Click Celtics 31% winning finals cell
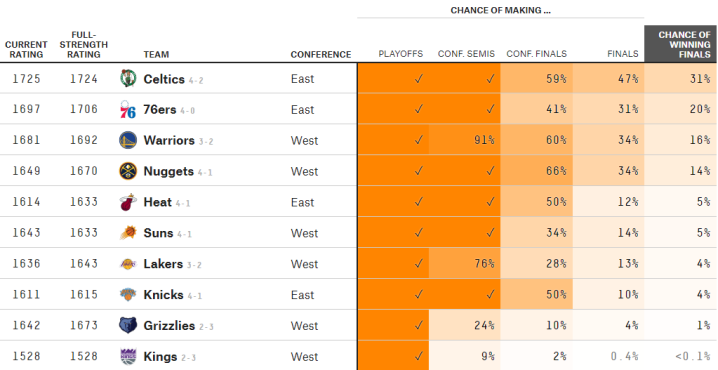Screen dimensions: 718x370 (x=680, y=78)
